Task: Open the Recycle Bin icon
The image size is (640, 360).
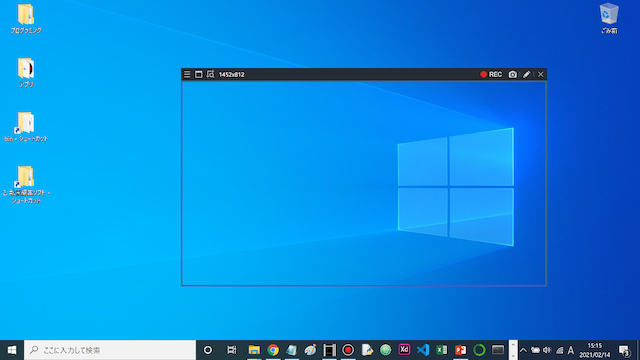Action: point(609,18)
